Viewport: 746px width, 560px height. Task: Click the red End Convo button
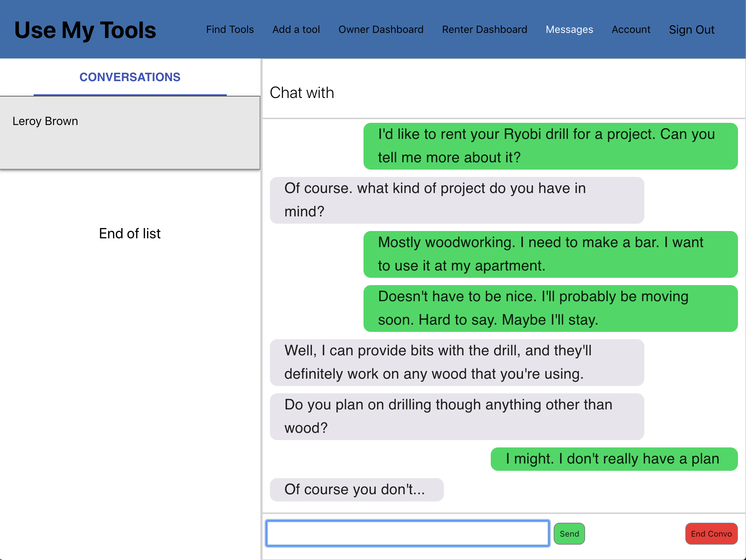tap(711, 534)
